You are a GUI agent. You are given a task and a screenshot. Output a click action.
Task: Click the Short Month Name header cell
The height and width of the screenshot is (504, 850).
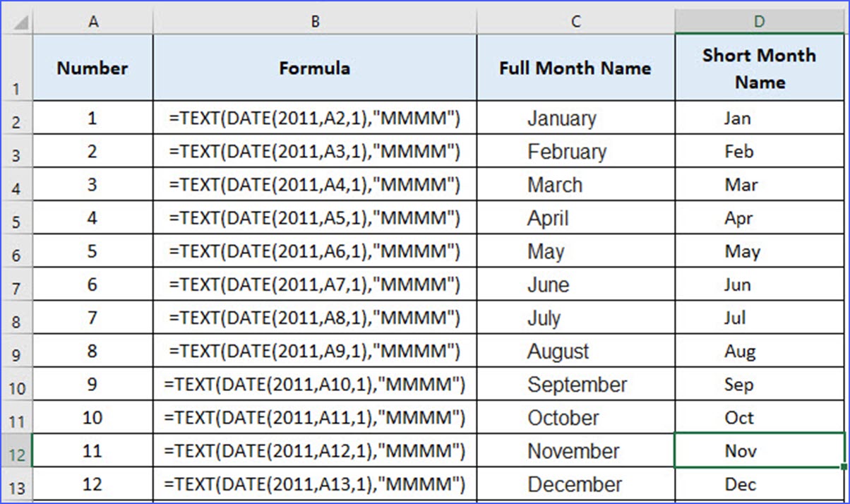(759, 68)
